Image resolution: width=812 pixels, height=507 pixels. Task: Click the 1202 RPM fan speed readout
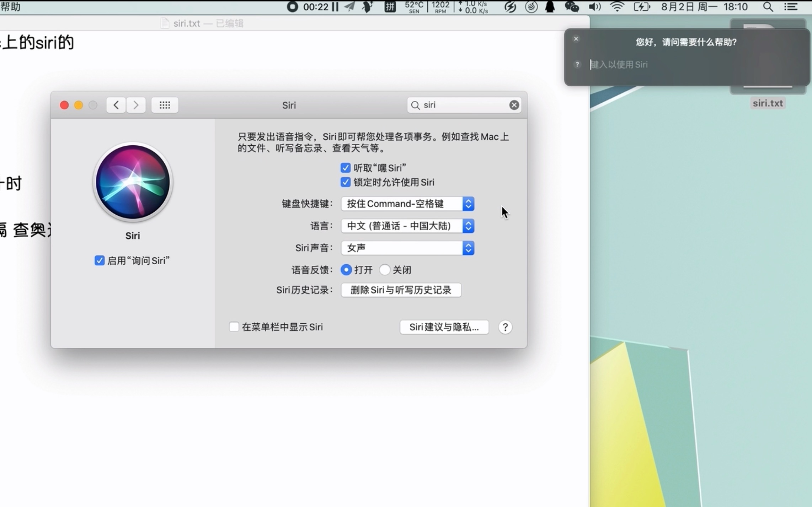pos(440,7)
